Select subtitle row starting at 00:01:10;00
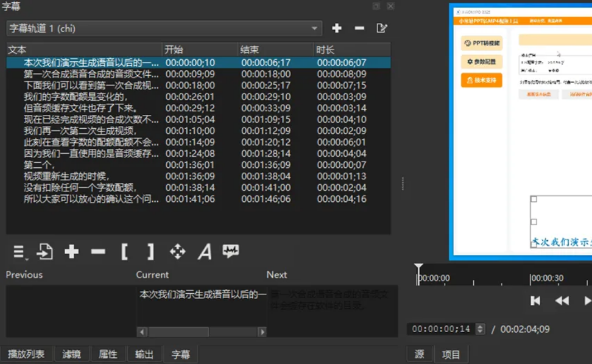The width and height of the screenshot is (592, 364). point(84,131)
